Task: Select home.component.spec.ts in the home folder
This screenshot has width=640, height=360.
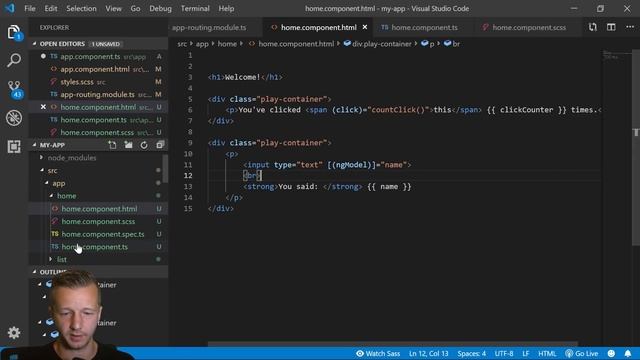Action: (98, 234)
